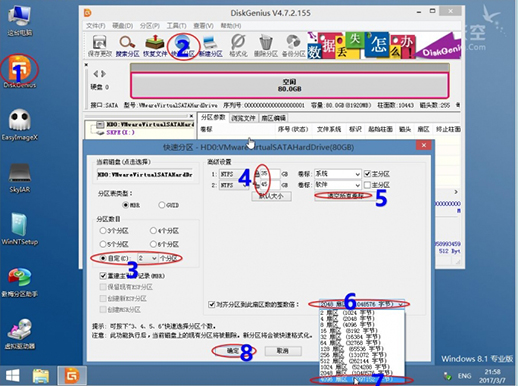Open EasyImageX desktop shortcut
This screenshot has width=518, height=386.
pyautogui.click(x=20, y=125)
